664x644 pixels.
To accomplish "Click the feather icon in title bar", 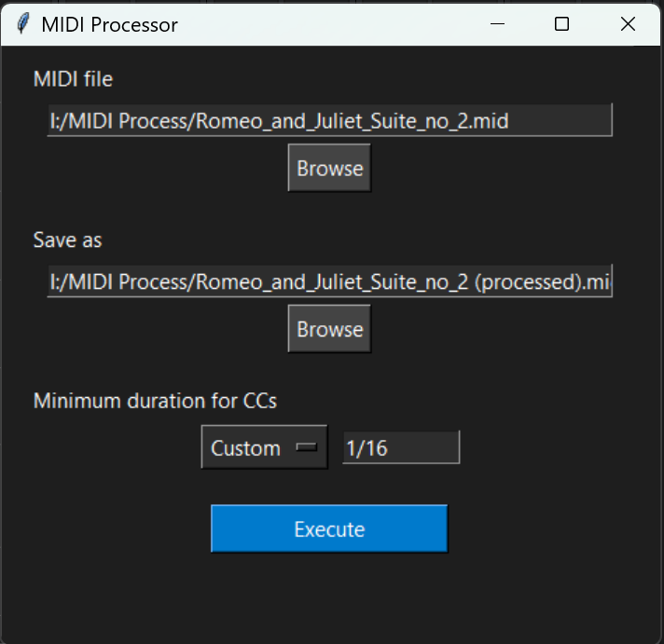I will tap(23, 23).
